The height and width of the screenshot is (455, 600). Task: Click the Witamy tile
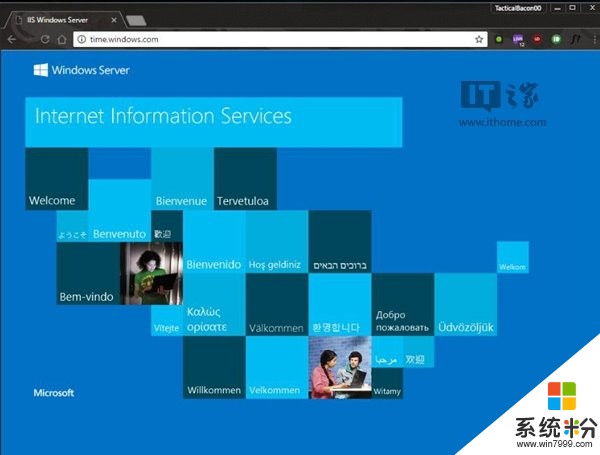[387, 383]
